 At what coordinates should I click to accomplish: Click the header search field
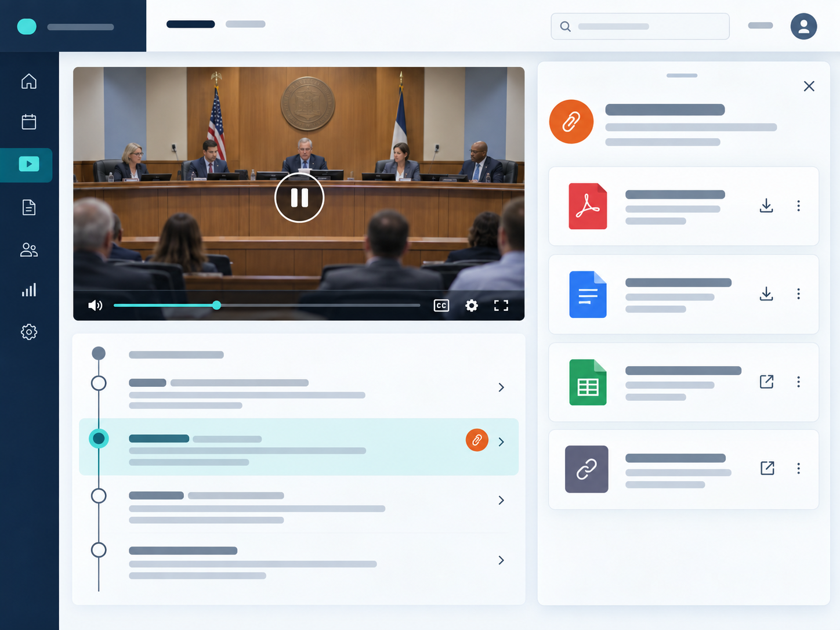point(640,26)
